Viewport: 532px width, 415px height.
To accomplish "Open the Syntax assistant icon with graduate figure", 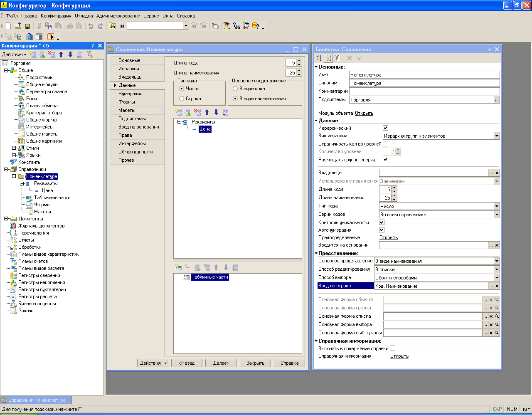I will 227,26.
